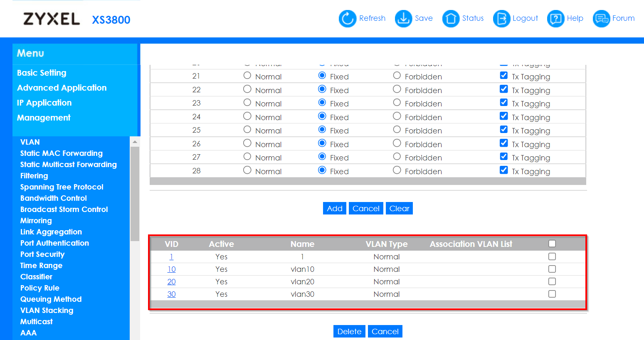This screenshot has height=340, width=644.
Task: Open the VLAN Stacking page
Action: (x=47, y=310)
